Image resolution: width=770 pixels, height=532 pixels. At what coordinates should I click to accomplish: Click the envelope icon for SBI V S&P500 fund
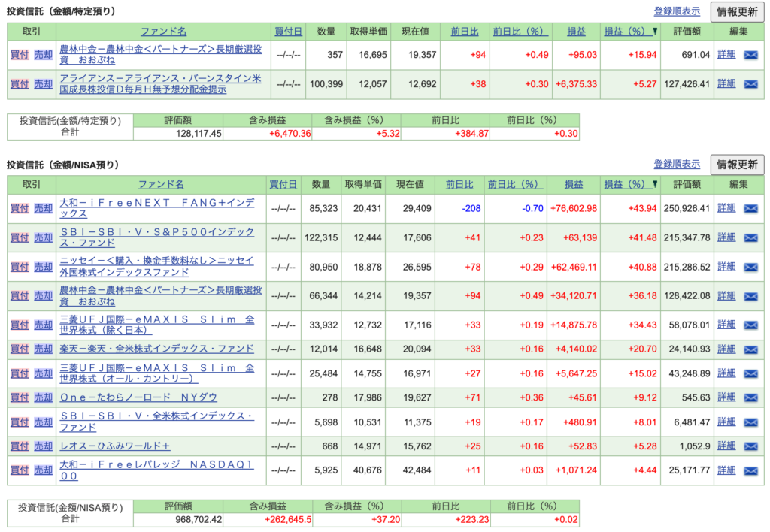pyautogui.click(x=750, y=238)
